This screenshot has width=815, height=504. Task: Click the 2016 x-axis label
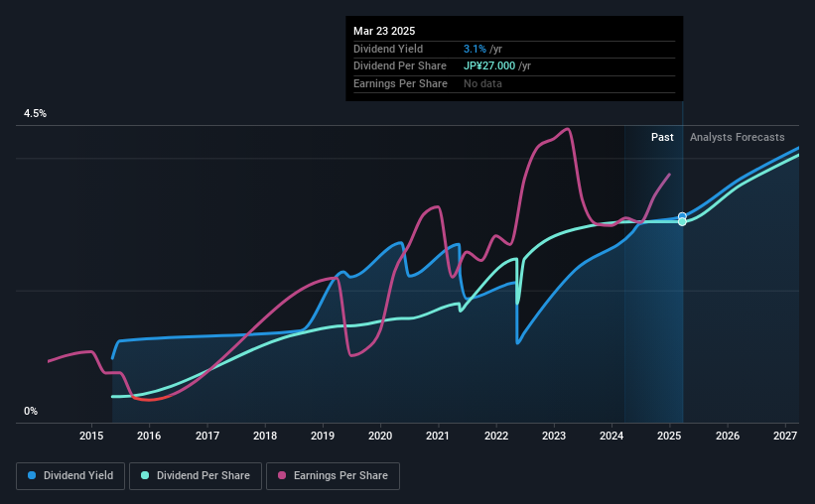pyautogui.click(x=149, y=436)
